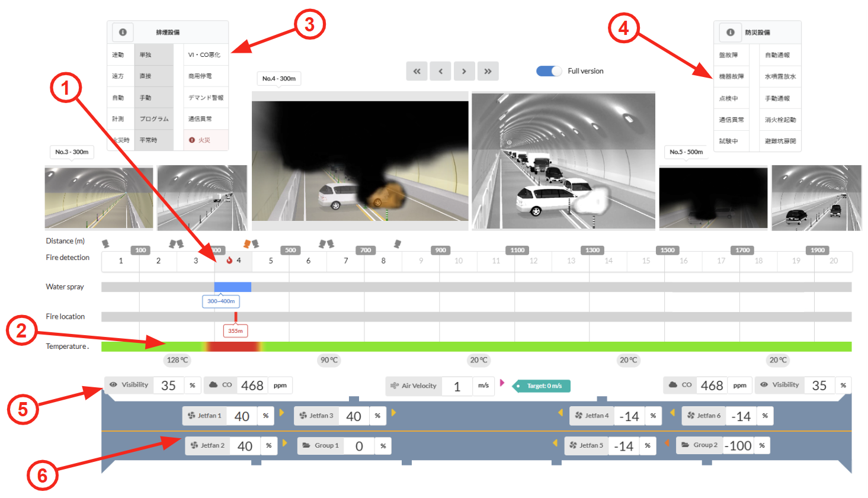Image resolution: width=868 pixels, height=498 pixels.
Task: Open info for 排煙設備 panel
Action: pyautogui.click(x=123, y=32)
